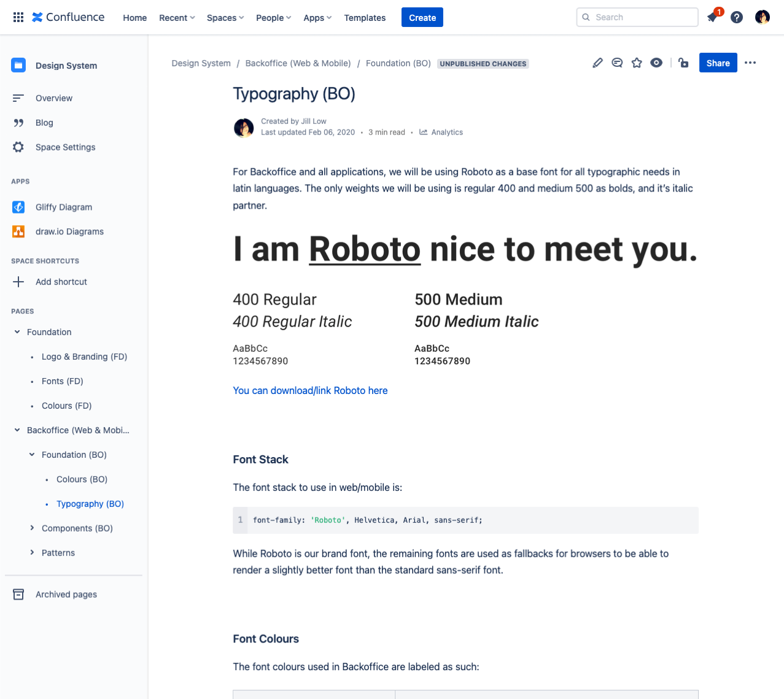
Task: Toggle watch page eye icon
Action: coord(656,63)
